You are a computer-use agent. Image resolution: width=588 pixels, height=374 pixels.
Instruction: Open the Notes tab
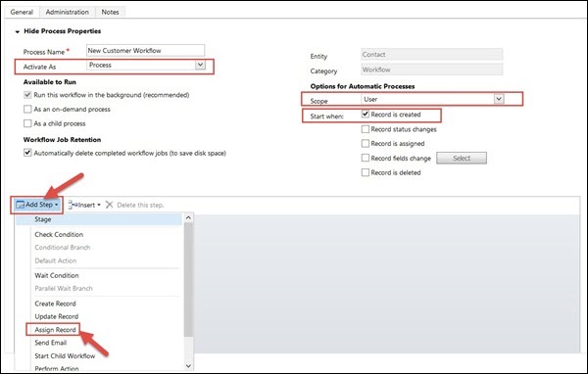(x=110, y=12)
